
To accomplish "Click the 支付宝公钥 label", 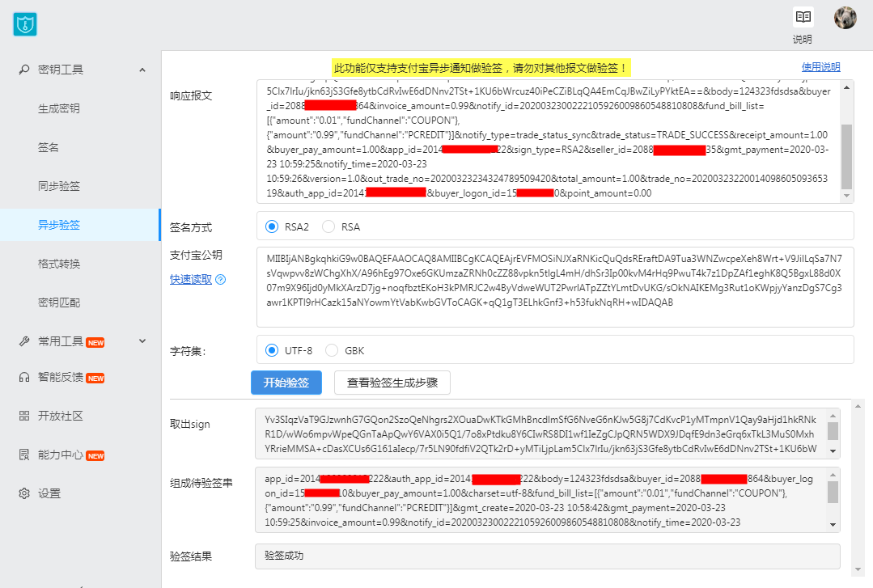I will [x=196, y=255].
